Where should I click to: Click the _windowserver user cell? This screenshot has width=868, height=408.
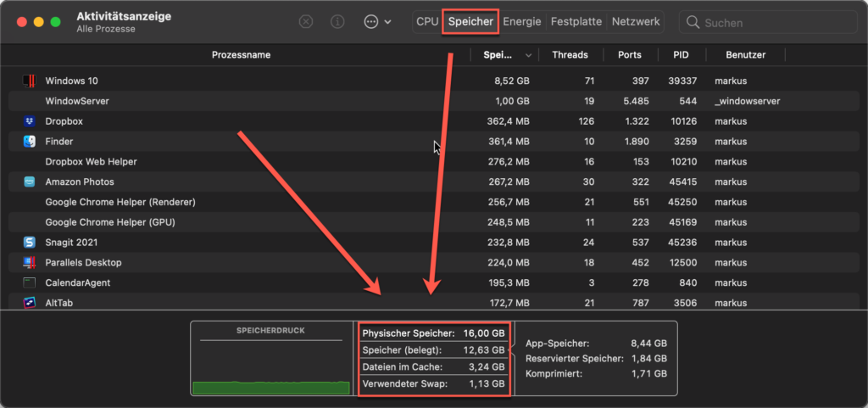[748, 101]
